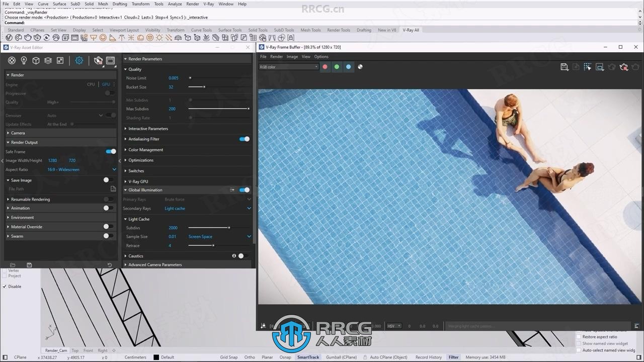The height and width of the screenshot is (362, 644).
Task: Toggle the blue channel in the frame buffer
Action: 348,67
